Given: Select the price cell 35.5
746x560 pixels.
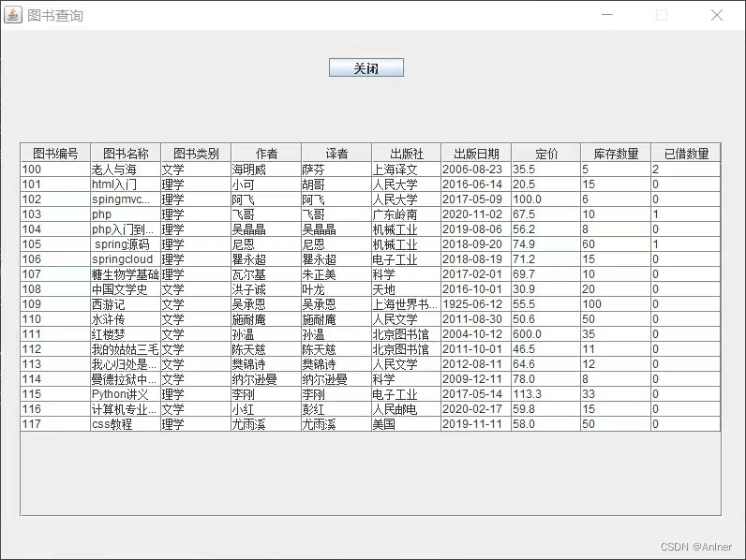Looking at the screenshot, I should [x=546, y=169].
